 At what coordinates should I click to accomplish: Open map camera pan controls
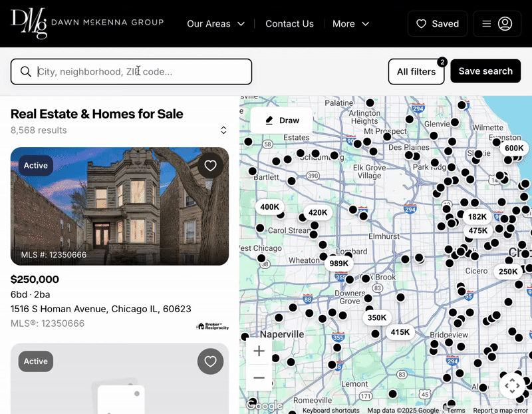tap(512, 386)
